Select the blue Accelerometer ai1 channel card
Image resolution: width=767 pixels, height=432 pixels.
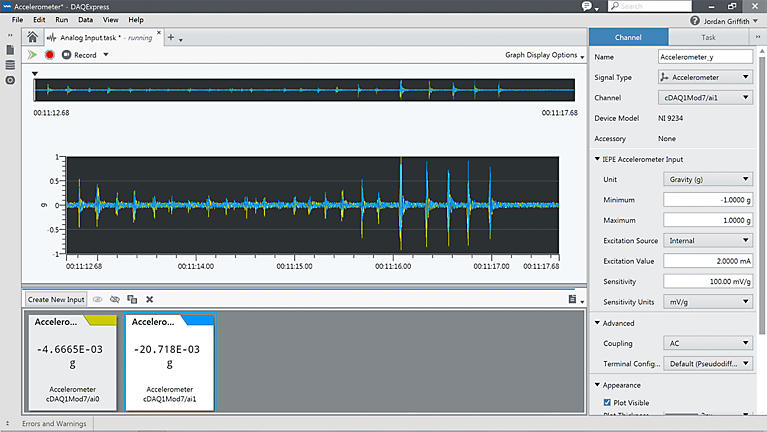[x=169, y=362]
